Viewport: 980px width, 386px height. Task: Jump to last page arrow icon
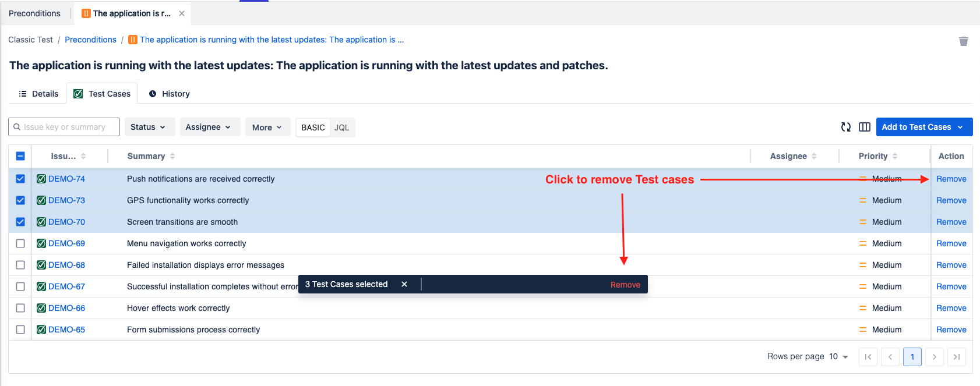coord(957,357)
